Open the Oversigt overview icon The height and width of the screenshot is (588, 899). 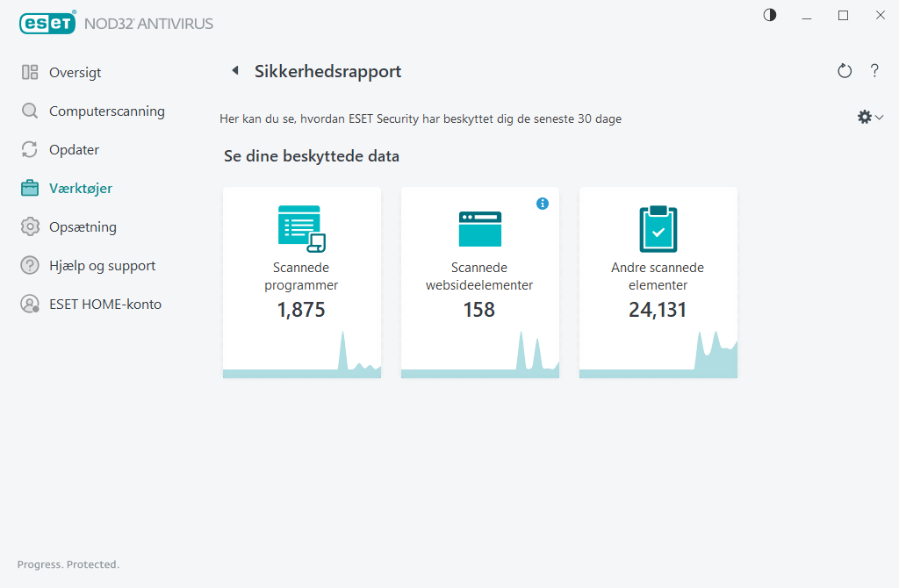29,72
